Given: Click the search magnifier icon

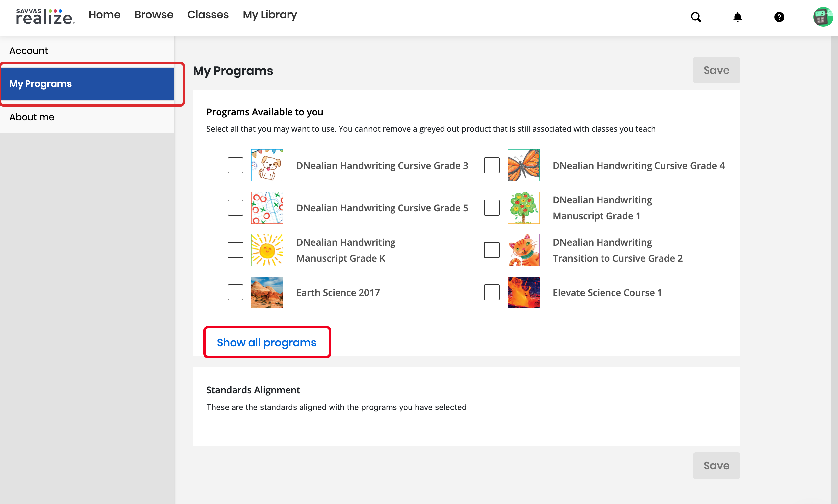Looking at the screenshot, I should click(696, 17).
